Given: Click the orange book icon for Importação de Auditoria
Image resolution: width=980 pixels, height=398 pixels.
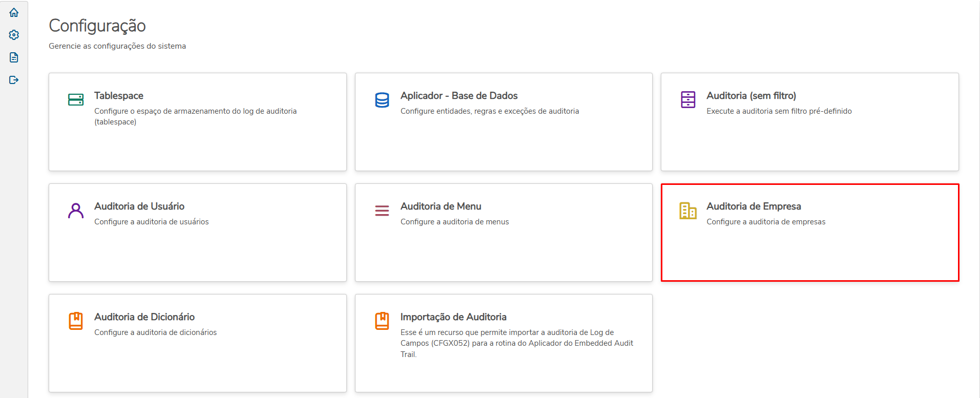Looking at the screenshot, I should (x=382, y=321).
